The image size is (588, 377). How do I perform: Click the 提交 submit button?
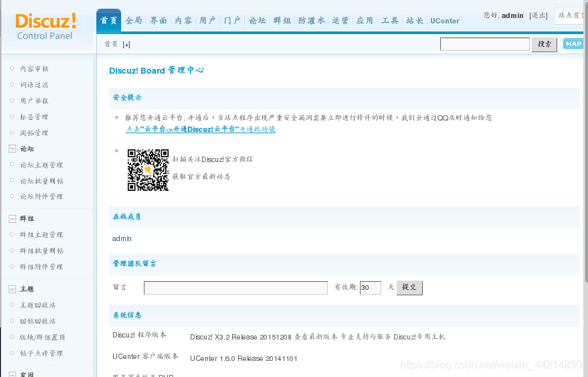(409, 288)
